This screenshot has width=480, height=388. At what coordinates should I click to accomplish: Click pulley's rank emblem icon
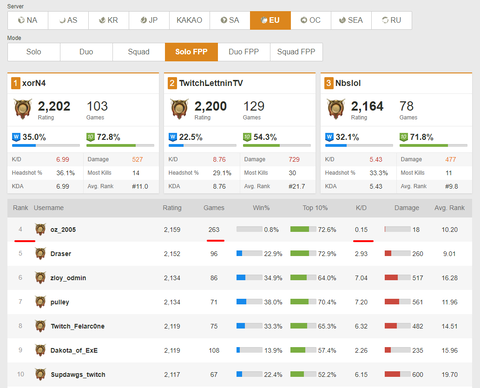tap(40, 302)
